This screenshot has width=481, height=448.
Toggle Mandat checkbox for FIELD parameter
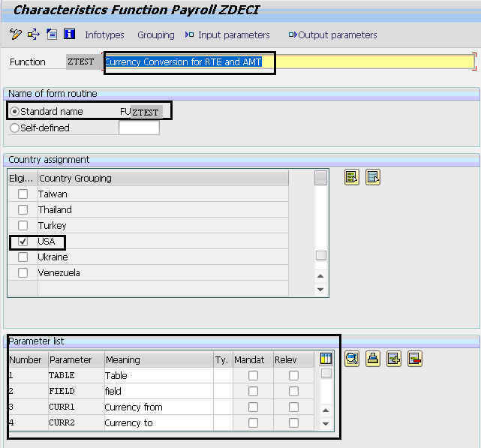click(x=253, y=391)
